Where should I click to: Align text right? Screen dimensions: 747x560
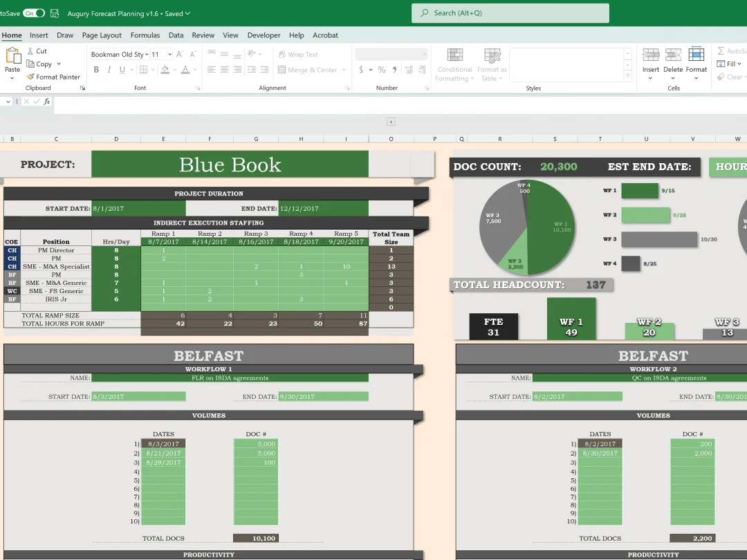pos(237,70)
